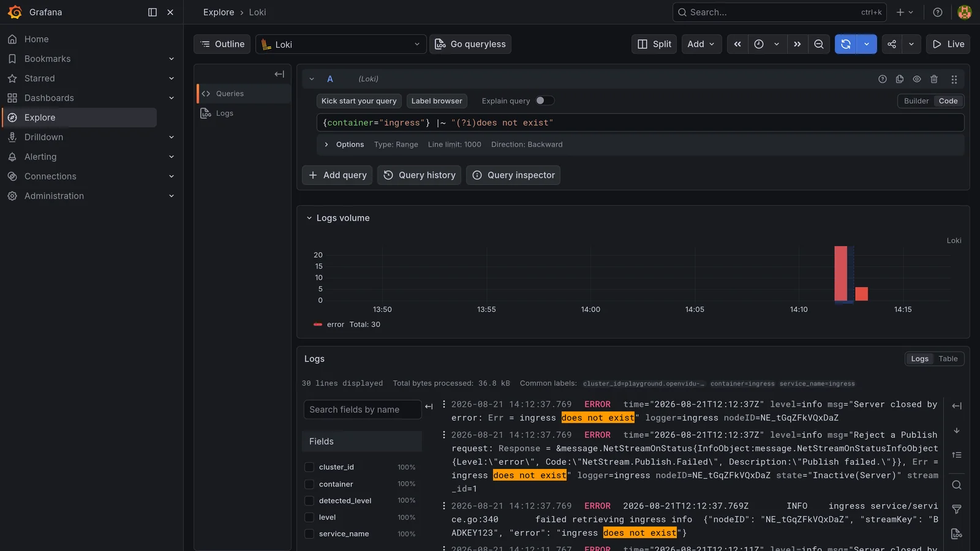Duplicate query A
Screen dimensions: 980x551
[900, 79]
